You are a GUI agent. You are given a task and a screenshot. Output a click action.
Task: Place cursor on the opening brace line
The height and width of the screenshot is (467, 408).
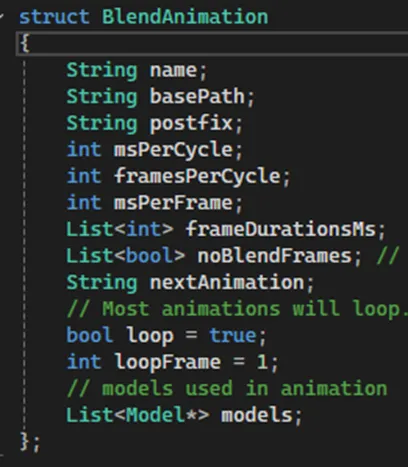point(212,43)
